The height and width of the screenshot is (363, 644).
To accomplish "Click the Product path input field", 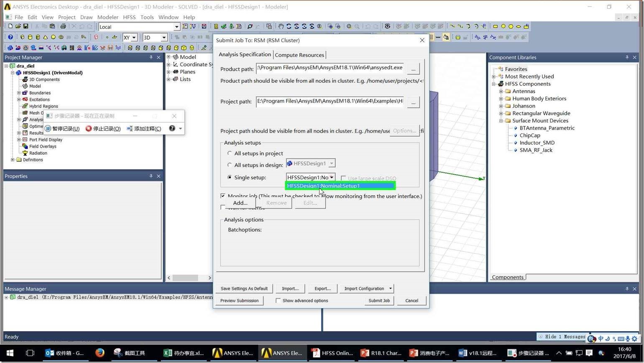I will [330, 68].
